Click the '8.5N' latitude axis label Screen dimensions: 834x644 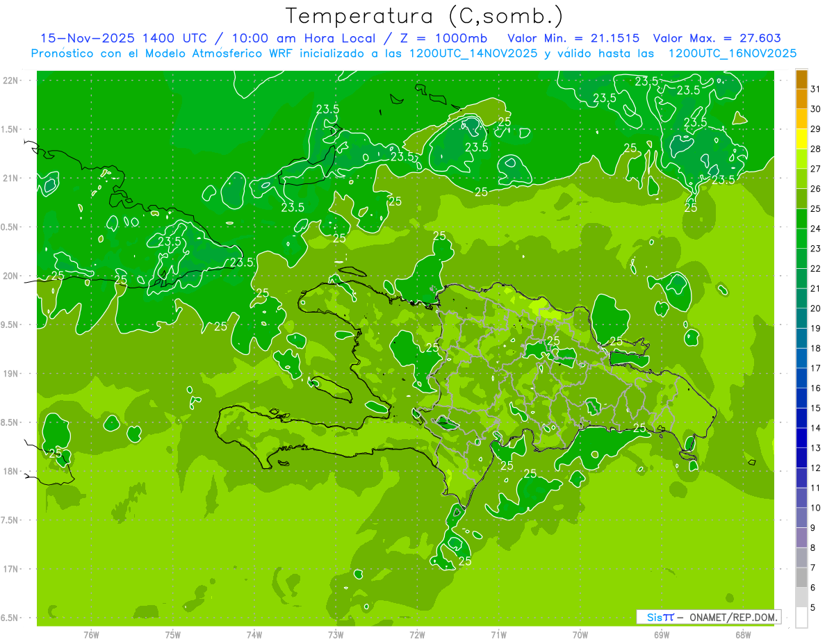point(10,422)
